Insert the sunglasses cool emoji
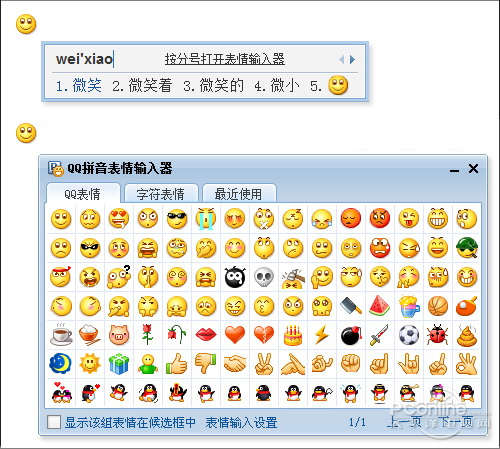This screenshot has width=500, height=449. (177, 219)
